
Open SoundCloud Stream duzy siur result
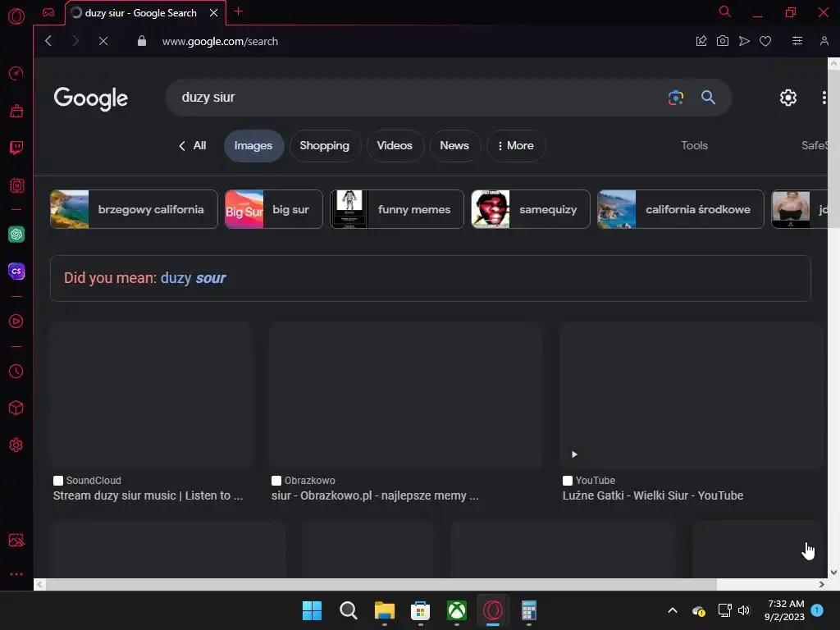(x=148, y=495)
